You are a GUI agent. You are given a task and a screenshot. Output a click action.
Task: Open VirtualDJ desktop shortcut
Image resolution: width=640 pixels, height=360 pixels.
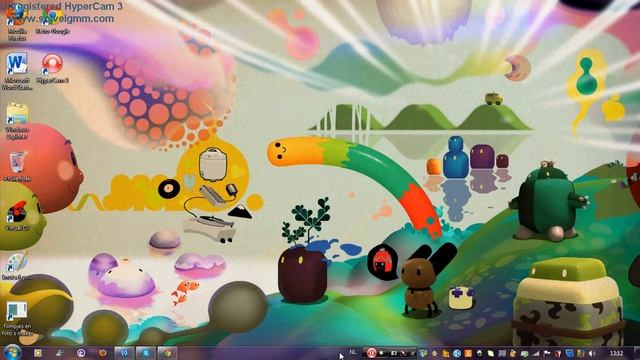[17, 216]
